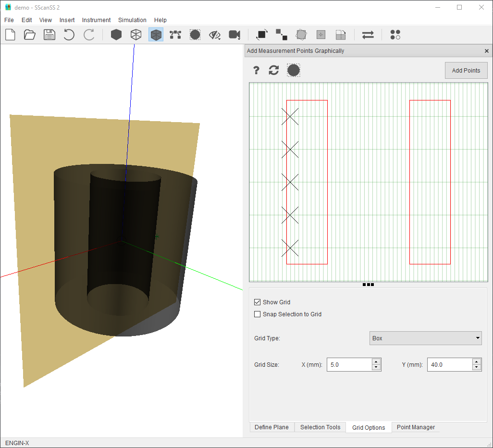493x448 pixels.
Task: Switch to the Selection Tools tab
Action: click(320, 427)
